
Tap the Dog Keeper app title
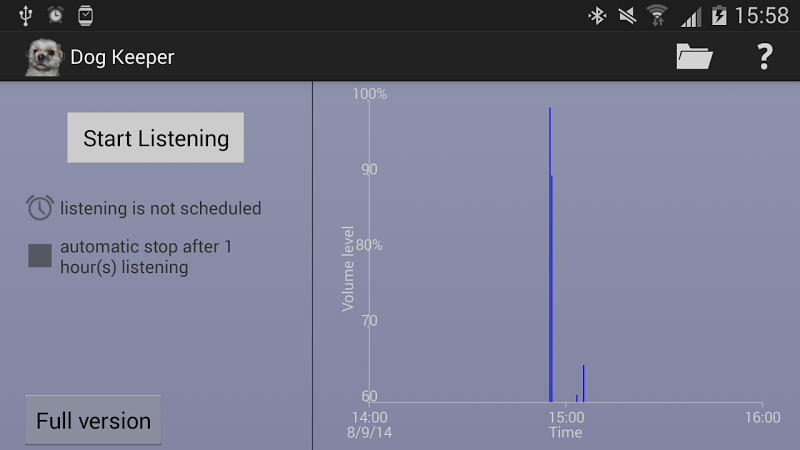122,57
